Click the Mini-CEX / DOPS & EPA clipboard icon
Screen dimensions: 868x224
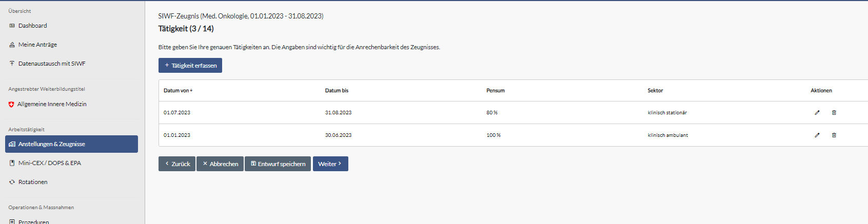pyautogui.click(x=12, y=163)
